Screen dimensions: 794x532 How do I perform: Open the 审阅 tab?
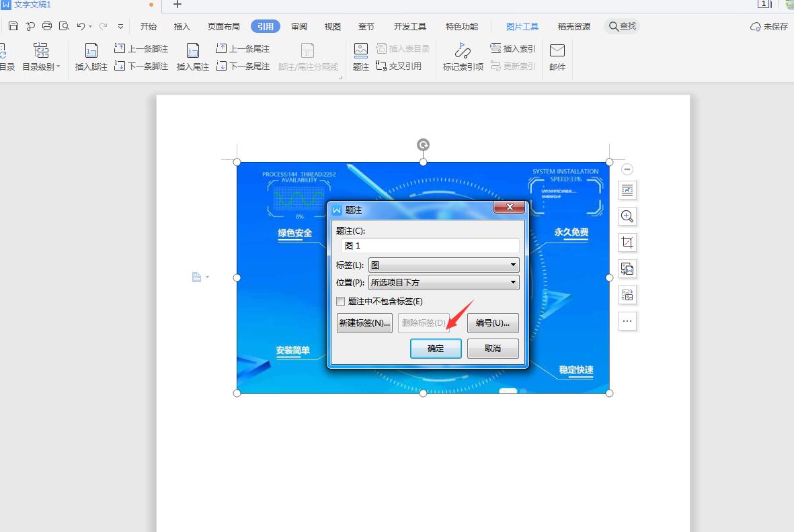point(299,26)
